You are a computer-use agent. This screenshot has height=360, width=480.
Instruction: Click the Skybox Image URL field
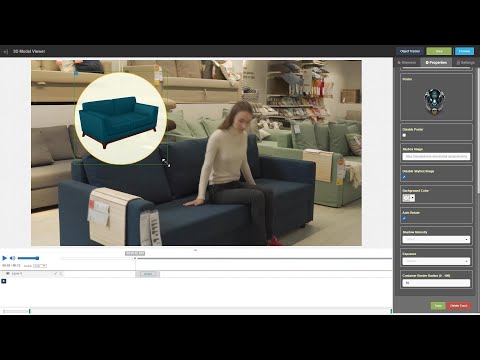[x=436, y=156]
